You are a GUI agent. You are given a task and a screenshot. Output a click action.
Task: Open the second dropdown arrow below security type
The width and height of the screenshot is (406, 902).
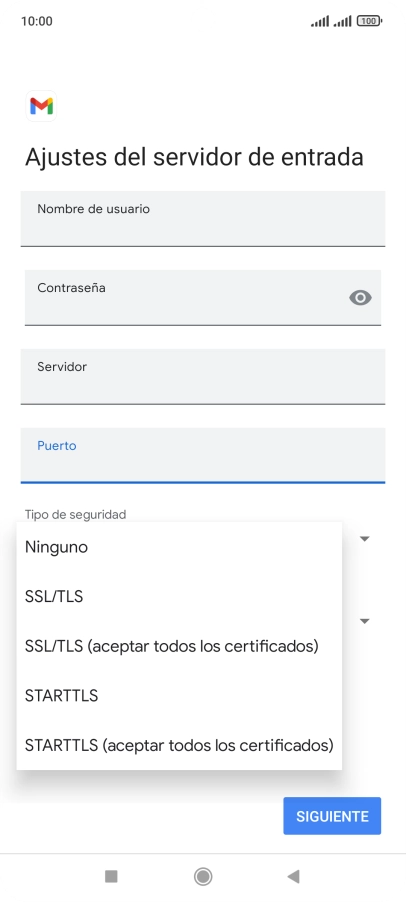[x=365, y=621]
